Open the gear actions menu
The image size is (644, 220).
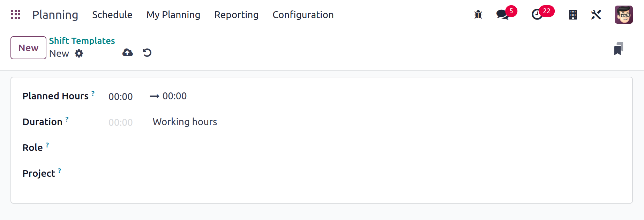79,53
